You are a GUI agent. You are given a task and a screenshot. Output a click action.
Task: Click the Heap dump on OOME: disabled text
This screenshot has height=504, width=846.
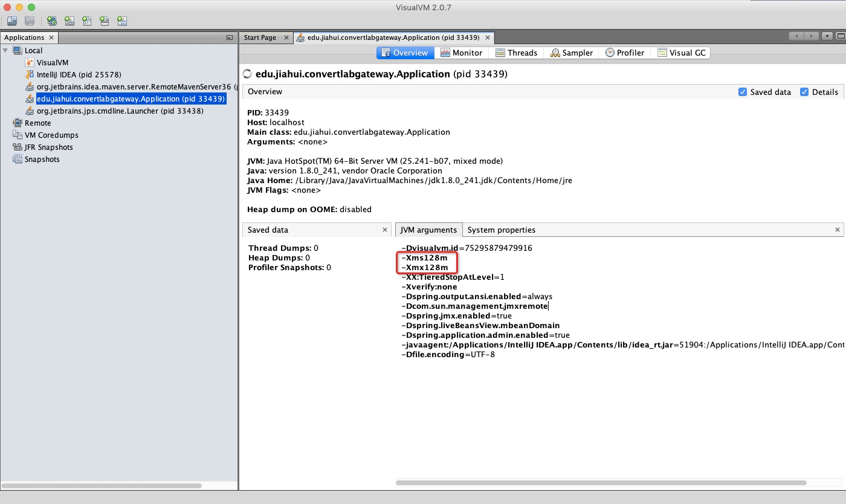point(309,209)
